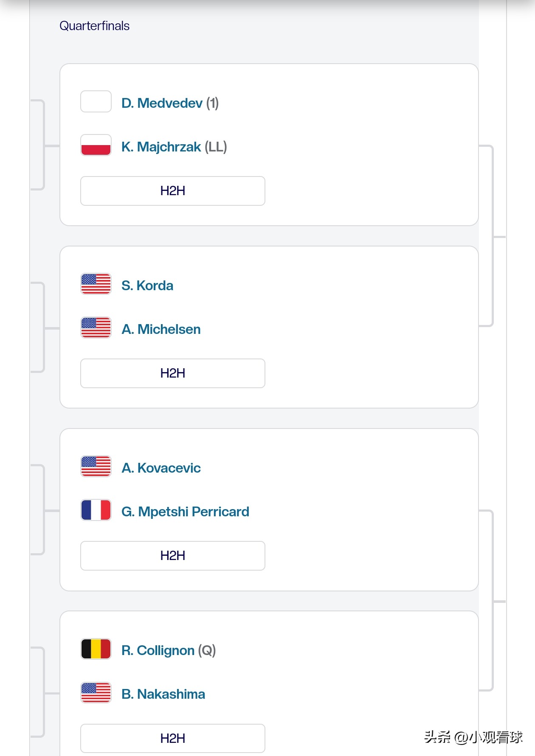Click the France flag beside G. Mpetshi Perricard
Screen dimensions: 535x756
[96, 510]
